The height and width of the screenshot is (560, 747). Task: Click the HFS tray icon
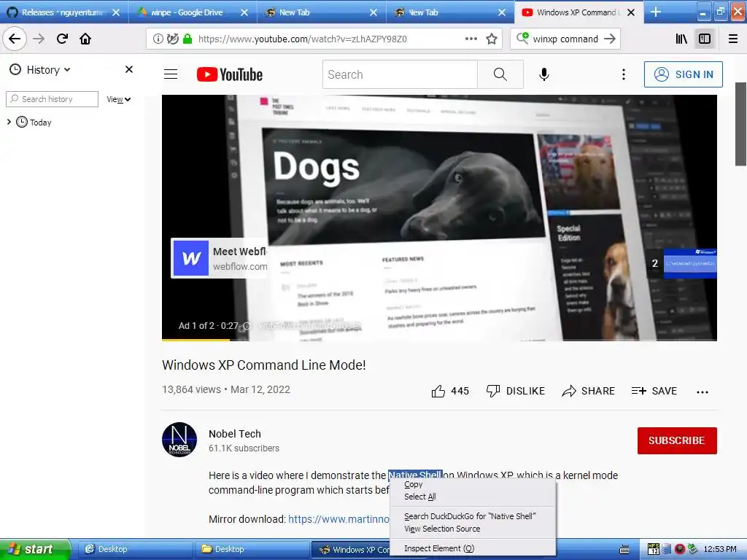click(653, 549)
